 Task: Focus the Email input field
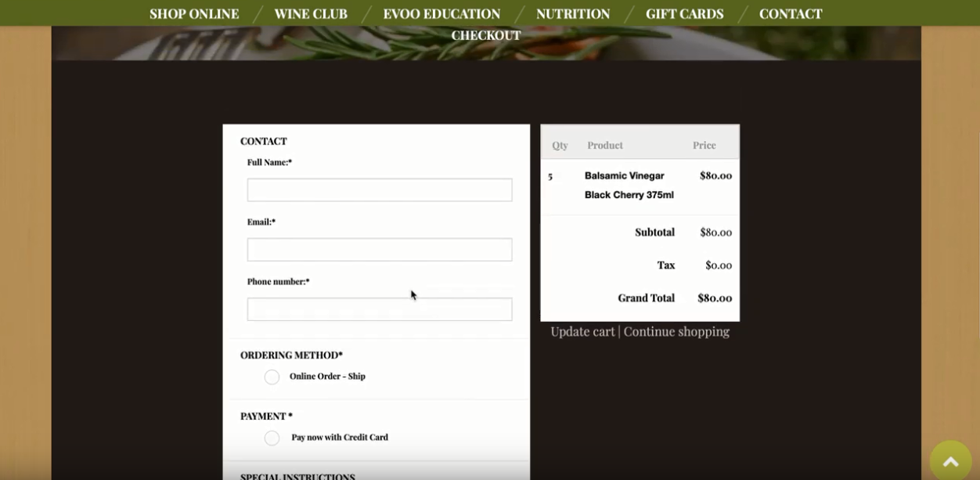[380, 249]
